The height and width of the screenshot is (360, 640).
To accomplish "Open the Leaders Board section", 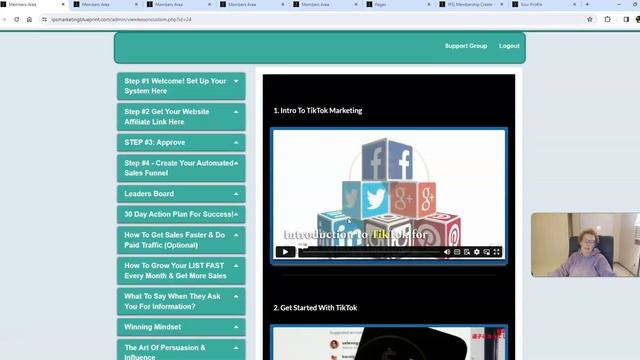I will [181, 194].
